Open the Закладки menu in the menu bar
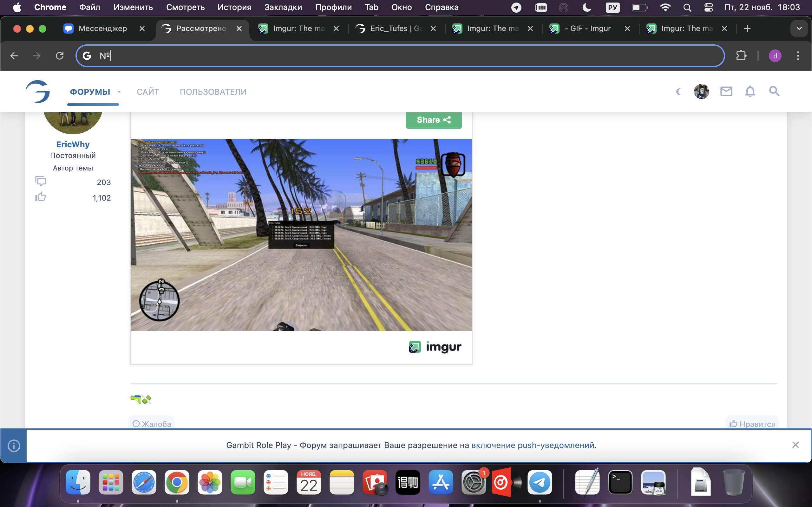812x507 pixels. pyautogui.click(x=283, y=7)
